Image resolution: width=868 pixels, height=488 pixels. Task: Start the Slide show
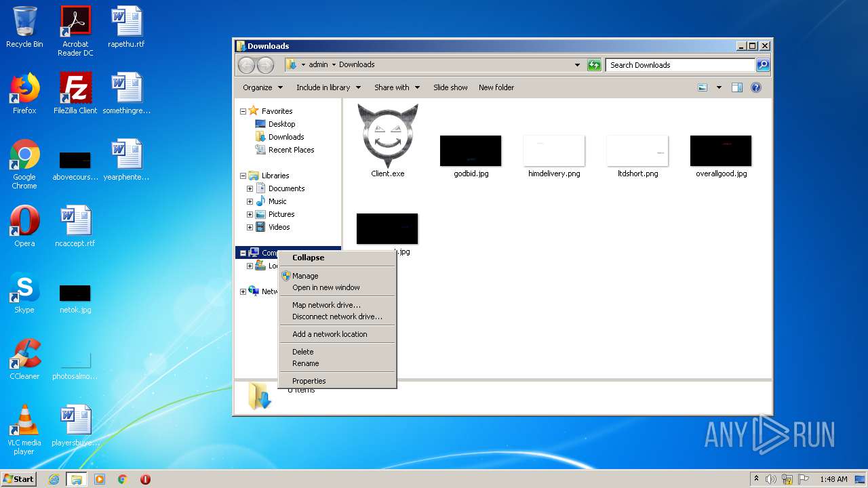[x=450, y=87]
